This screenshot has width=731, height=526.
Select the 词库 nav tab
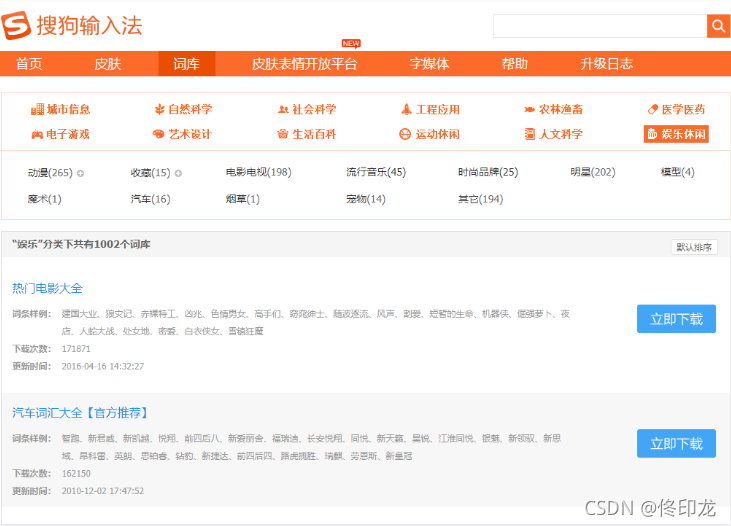[186, 63]
